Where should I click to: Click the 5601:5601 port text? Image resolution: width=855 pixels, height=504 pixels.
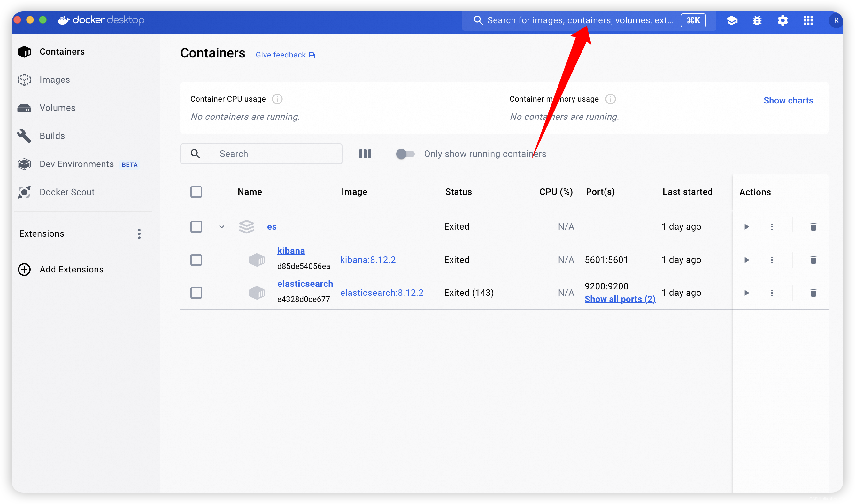click(606, 260)
